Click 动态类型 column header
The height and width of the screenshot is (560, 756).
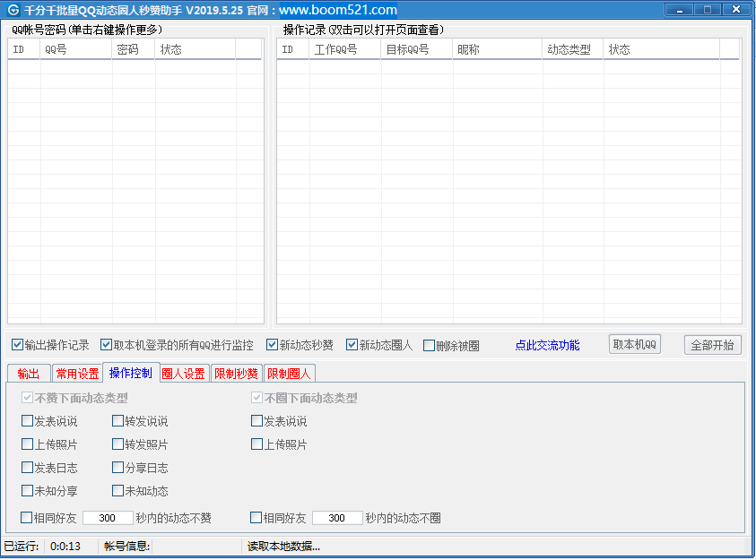point(573,49)
